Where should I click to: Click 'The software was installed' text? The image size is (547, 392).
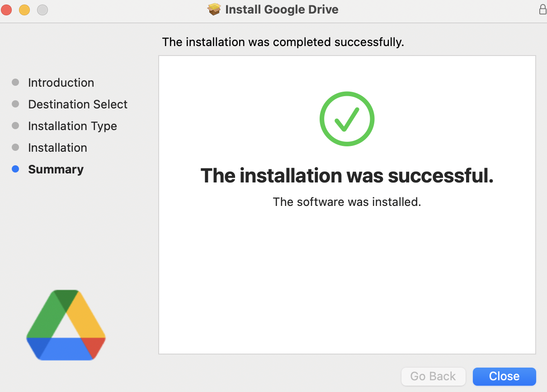tap(347, 202)
